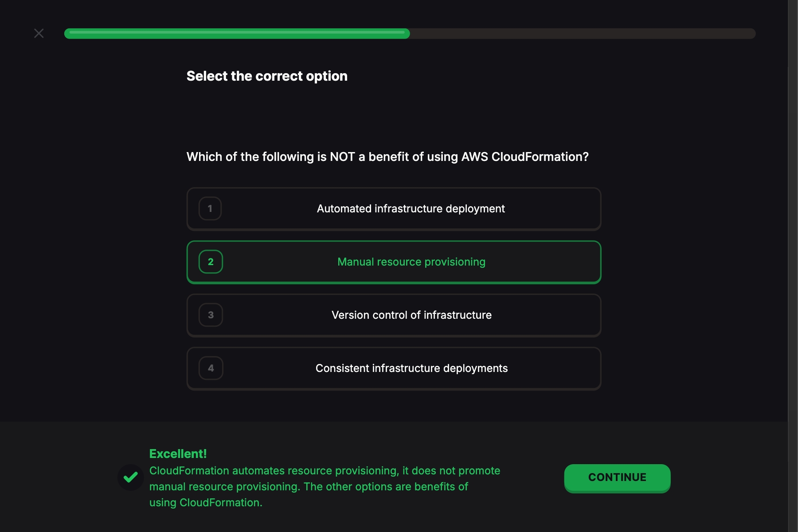The height and width of the screenshot is (532, 798).
Task: Click the number 3 key badge
Action: coord(211,315)
